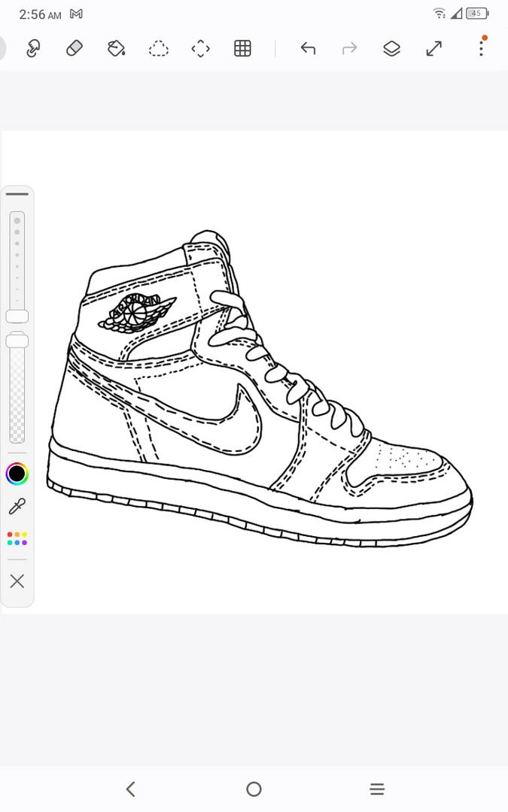Pick the eyedropper color sampler
508x812 pixels.
pos(17,506)
